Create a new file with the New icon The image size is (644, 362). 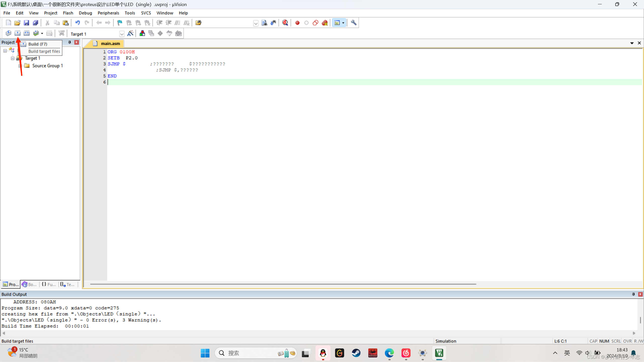(8, 23)
